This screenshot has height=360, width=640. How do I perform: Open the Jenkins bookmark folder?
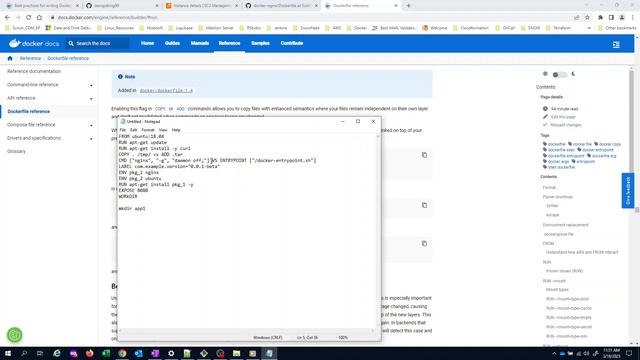(x=277, y=28)
